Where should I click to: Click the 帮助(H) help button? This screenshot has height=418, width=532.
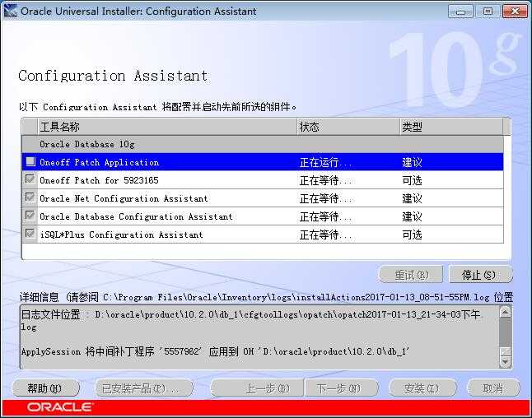[x=45, y=388]
